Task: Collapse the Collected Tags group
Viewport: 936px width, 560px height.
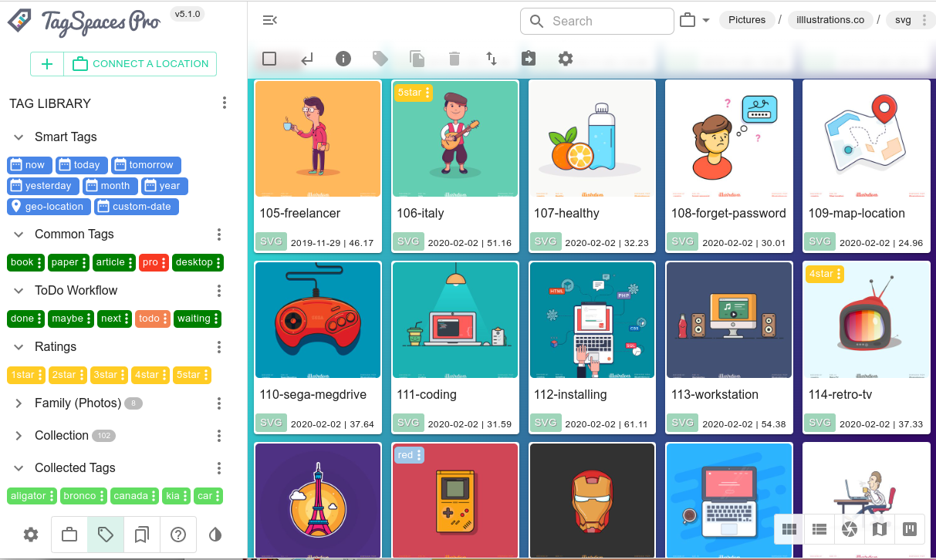Action: (x=19, y=468)
